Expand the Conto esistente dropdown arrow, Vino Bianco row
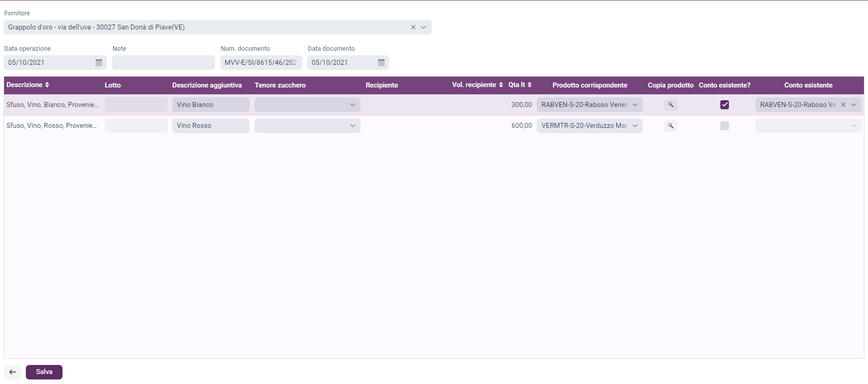Screen dimensions: 868x384 pyautogui.click(x=854, y=105)
